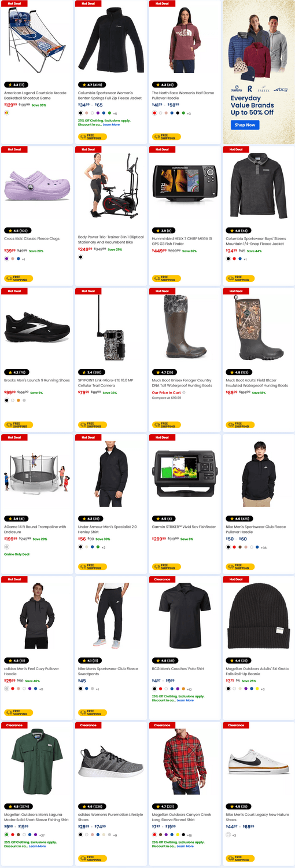Click info icon beside Our Price In Cart
This screenshot has width=295, height=868.
pos(183,393)
